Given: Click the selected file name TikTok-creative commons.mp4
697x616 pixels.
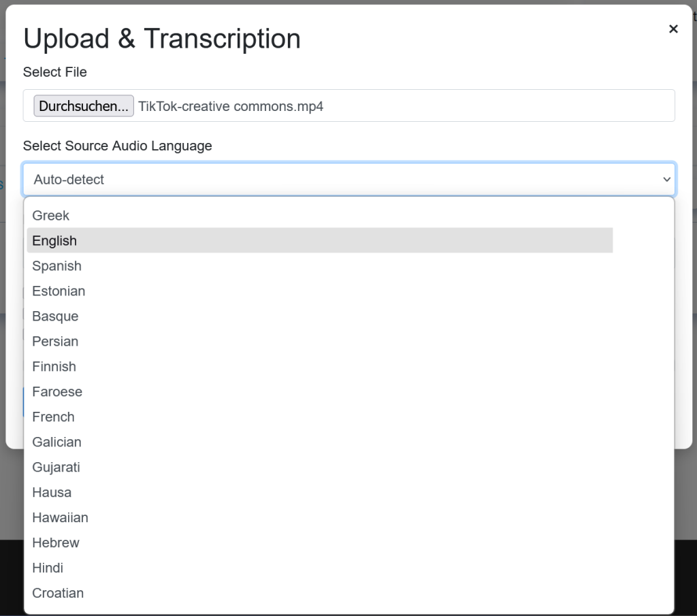Looking at the screenshot, I should coord(231,107).
